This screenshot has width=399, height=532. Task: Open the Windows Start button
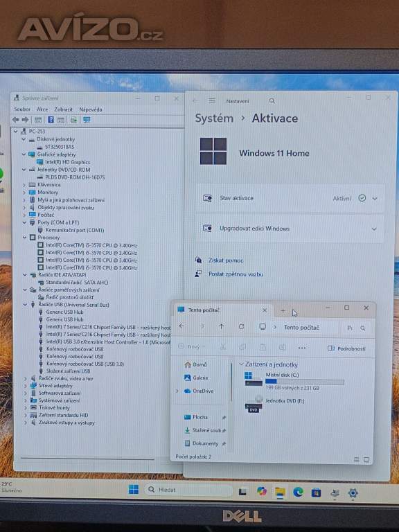pos(134,489)
